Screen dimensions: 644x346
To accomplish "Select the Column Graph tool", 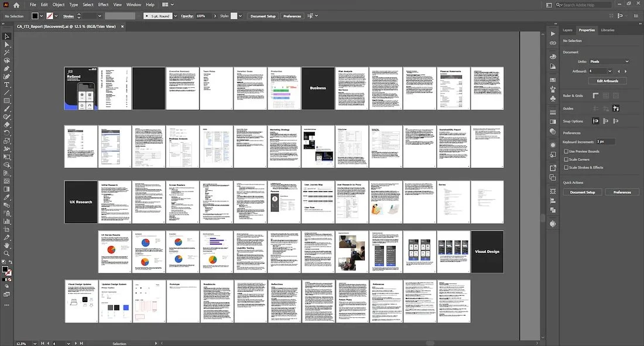I will 6,221.
